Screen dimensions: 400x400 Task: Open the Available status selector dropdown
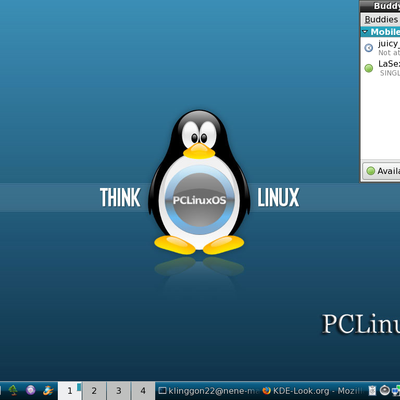pyautogui.click(x=381, y=171)
